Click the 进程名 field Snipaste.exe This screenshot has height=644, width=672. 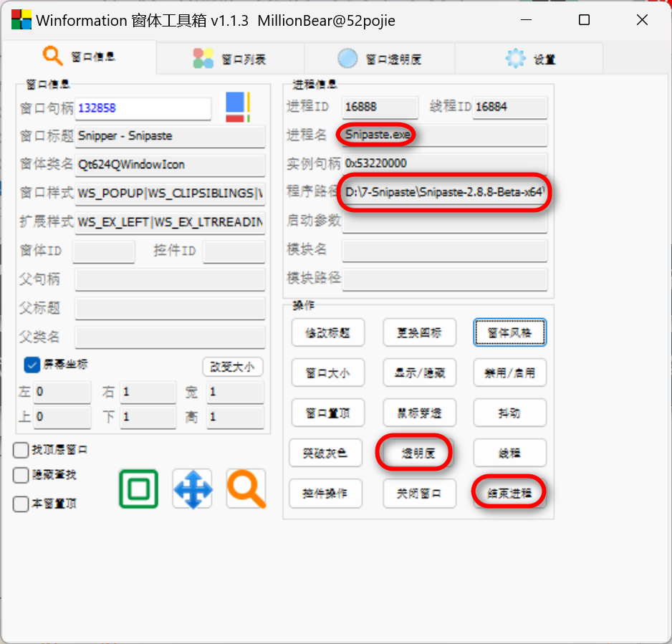click(x=444, y=135)
